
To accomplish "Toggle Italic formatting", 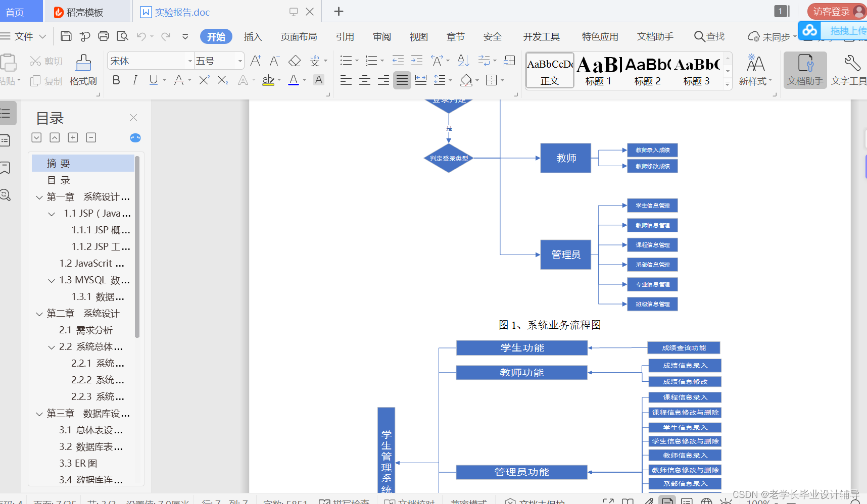I will (x=134, y=80).
